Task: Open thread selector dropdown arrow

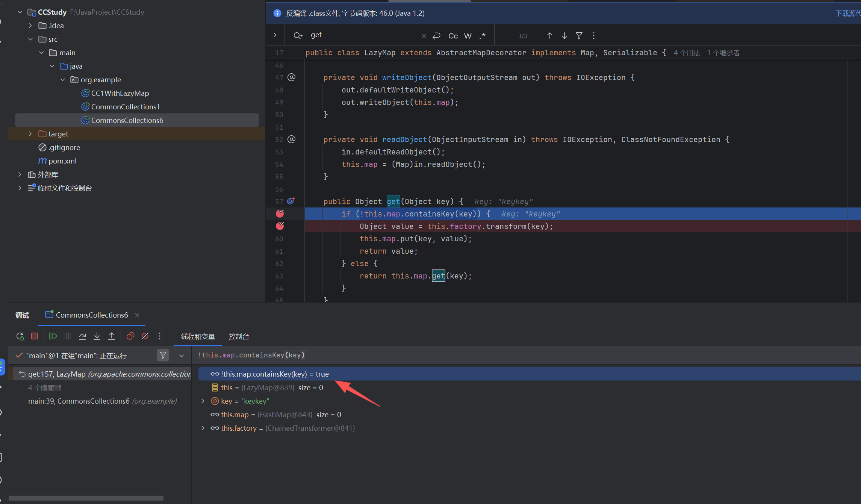Action: tap(182, 356)
